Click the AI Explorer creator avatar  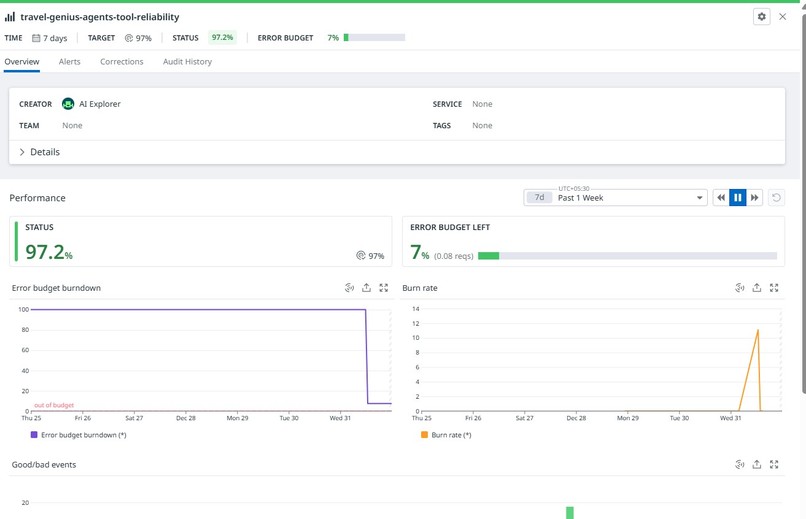[x=68, y=104]
